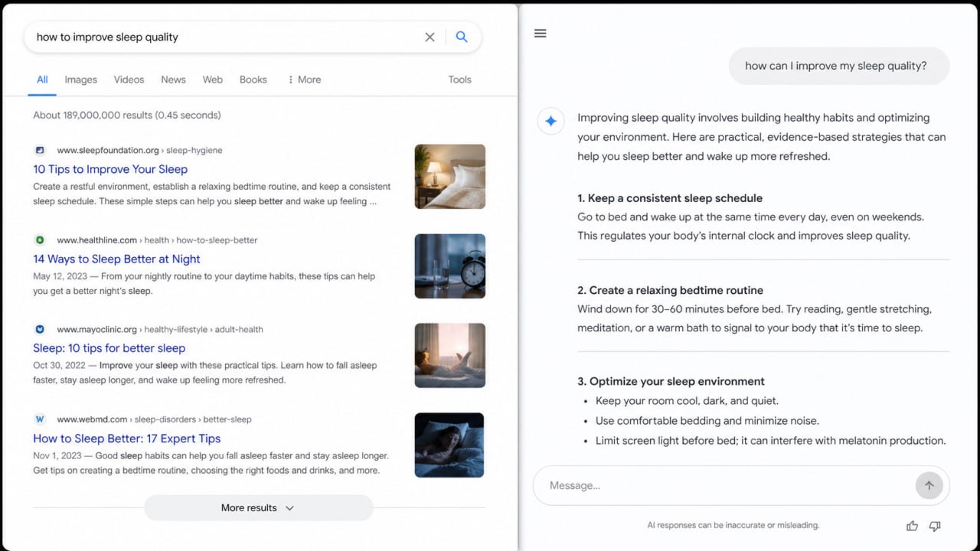The width and height of the screenshot is (980, 551).
Task: Click the thumbs up feedback icon
Action: click(912, 526)
